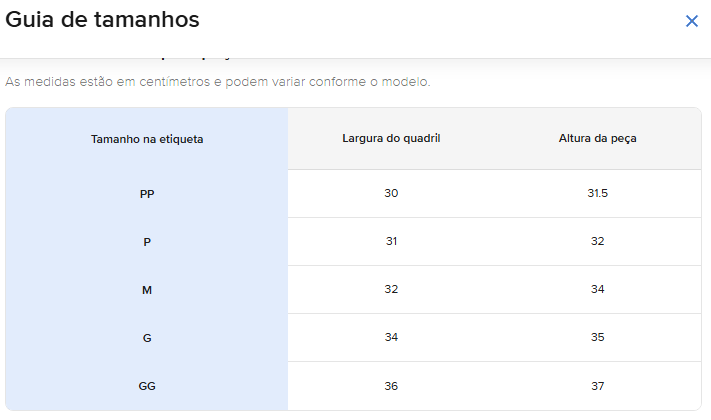Screen dimensions: 711x420
Task: Click piece height value 37
Action: click(598, 385)
